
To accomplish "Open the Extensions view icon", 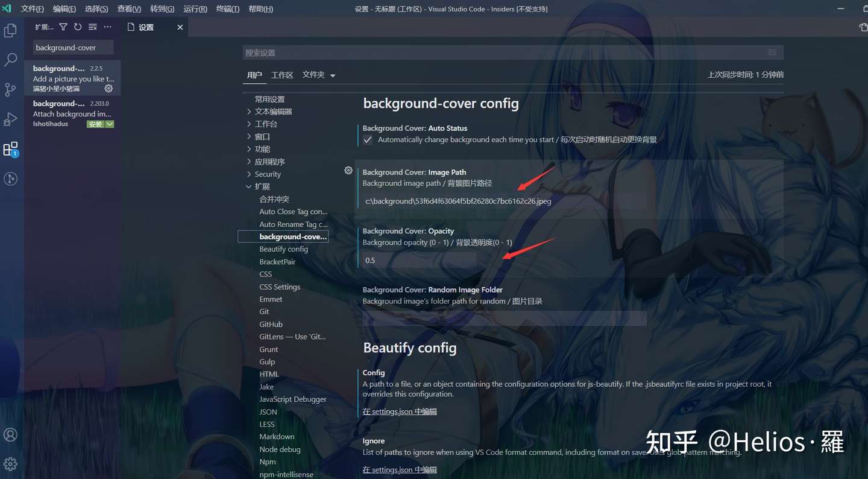I will point(10,149).
